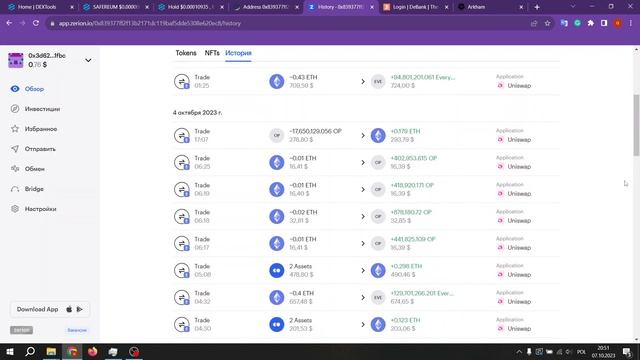This screenshot has width=640, height=360.
Task: Click the address bar URL
Action: (x=149, y=23)
